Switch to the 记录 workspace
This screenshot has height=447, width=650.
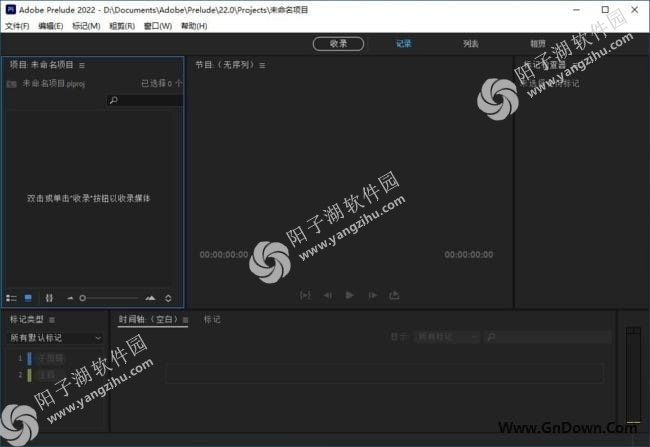click(x=403, y=44)
